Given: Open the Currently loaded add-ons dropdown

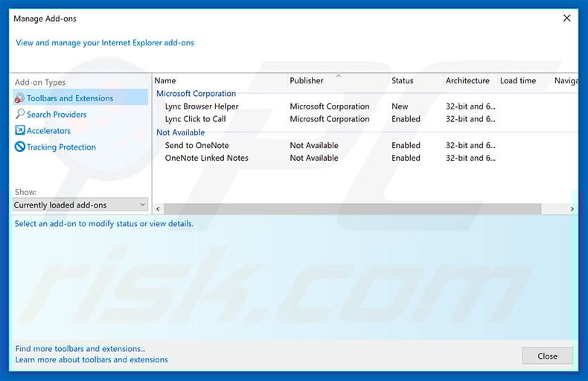Looking at the screenshot, I should (80, 205).
